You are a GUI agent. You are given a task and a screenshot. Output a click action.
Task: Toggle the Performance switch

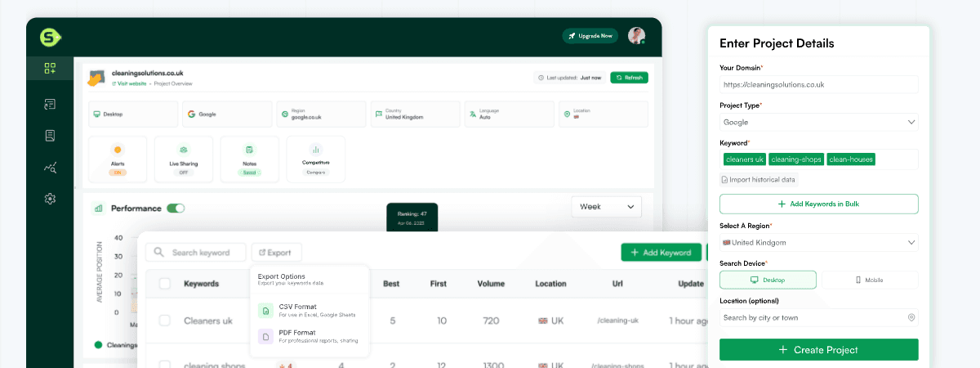pyautogui.click(x=176, y=209)
